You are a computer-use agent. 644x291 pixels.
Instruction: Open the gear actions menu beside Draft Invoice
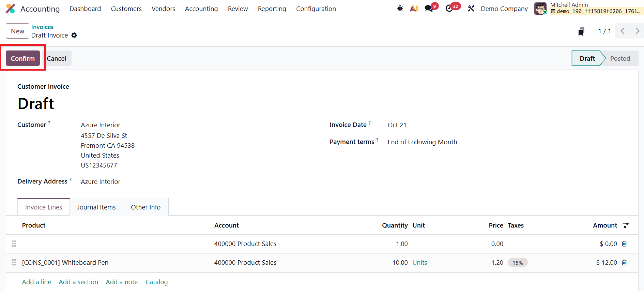coord(74,35)
